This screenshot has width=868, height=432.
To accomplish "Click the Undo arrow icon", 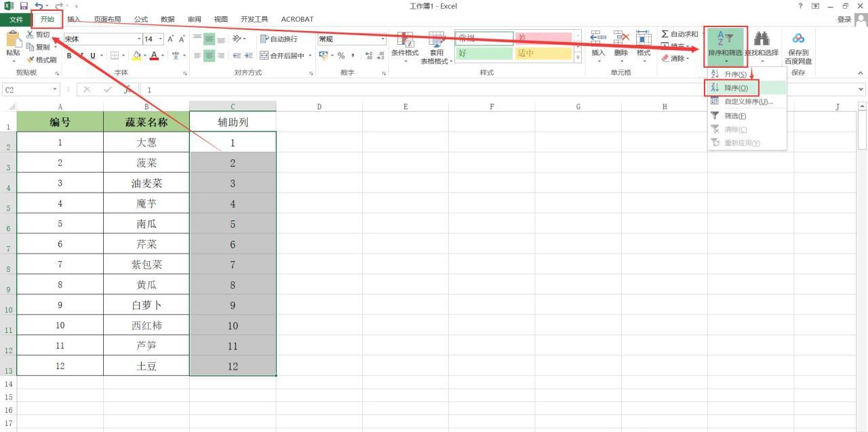I will tap(39, 6).
